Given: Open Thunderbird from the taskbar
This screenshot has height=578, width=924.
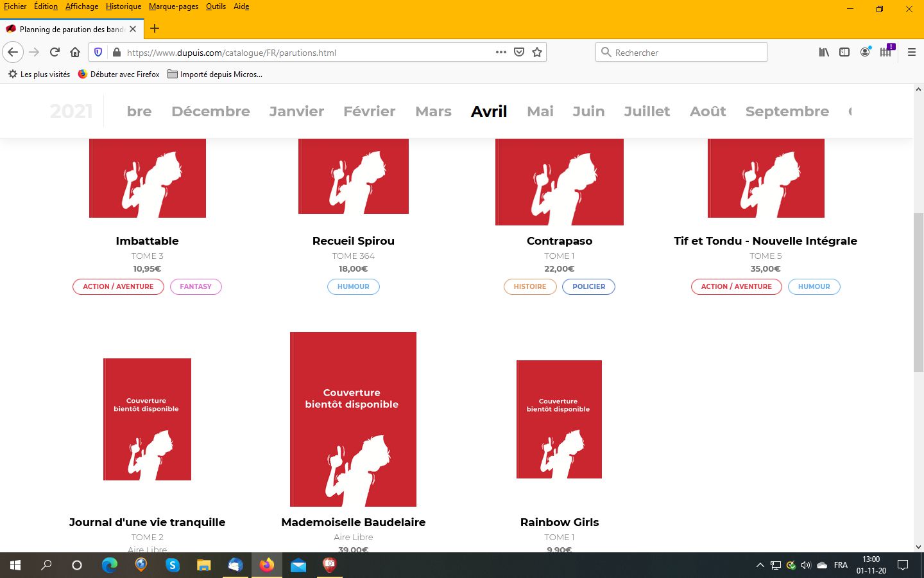Looking at the screenshot, I should coord(235,565).
